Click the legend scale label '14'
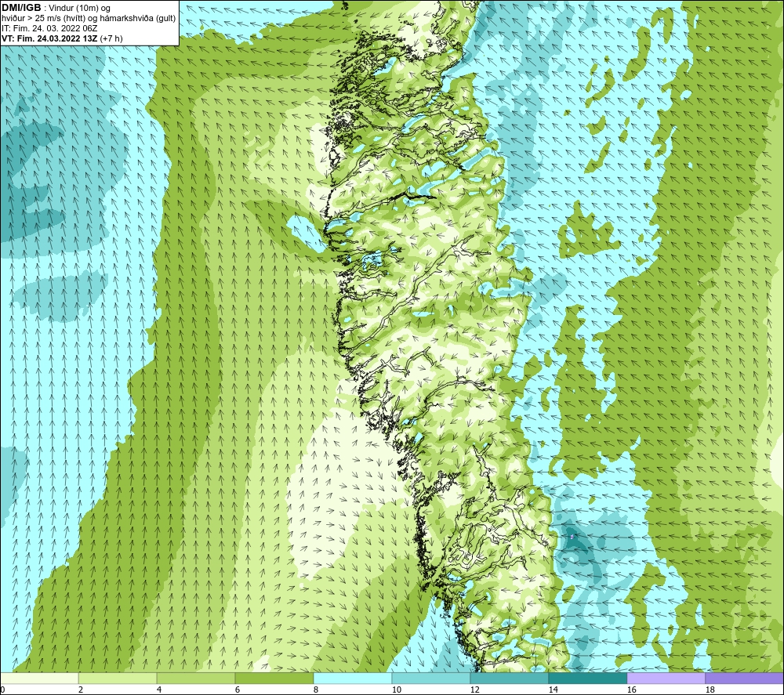784x695 pixels. coord(553,690)
